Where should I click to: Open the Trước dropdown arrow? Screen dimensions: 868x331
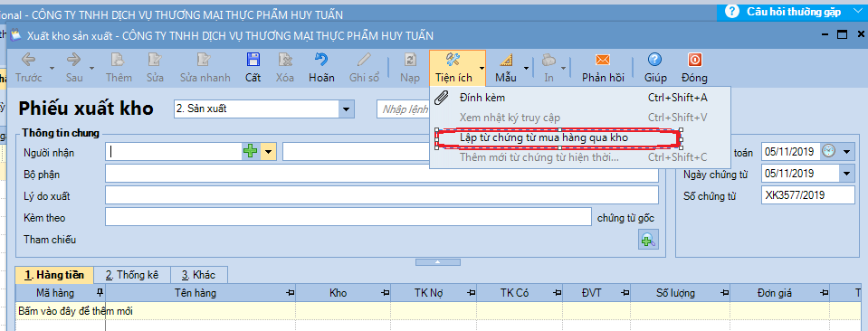[52, 68]
